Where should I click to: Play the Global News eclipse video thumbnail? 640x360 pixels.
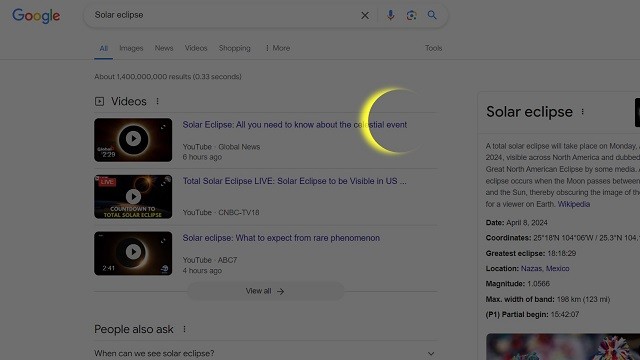coord(133,140)
